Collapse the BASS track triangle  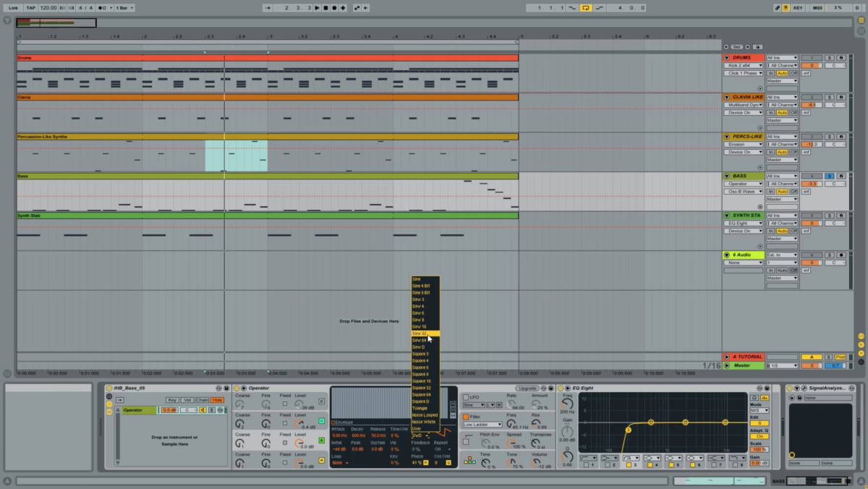tap(726, 176)
